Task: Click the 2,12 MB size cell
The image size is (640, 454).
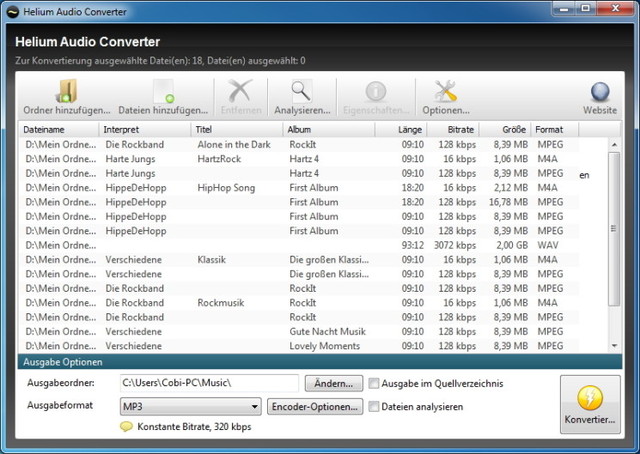Action: (x=511, y=188)
